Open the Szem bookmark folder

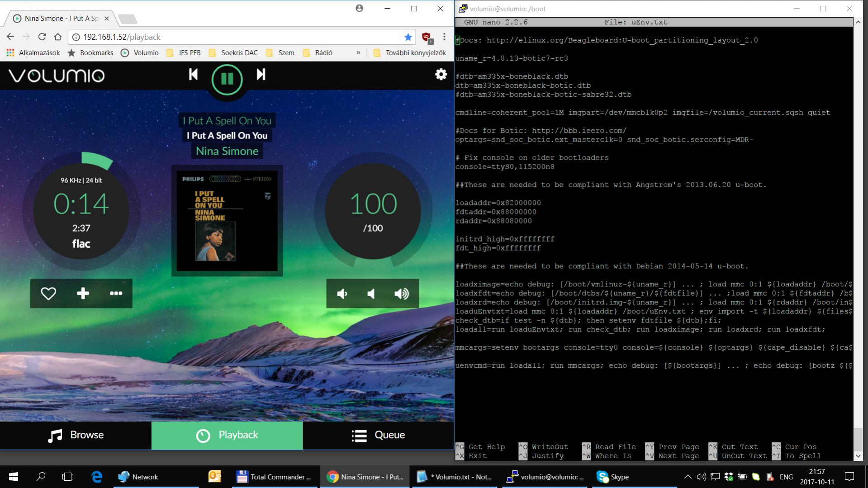pos(280,53)
